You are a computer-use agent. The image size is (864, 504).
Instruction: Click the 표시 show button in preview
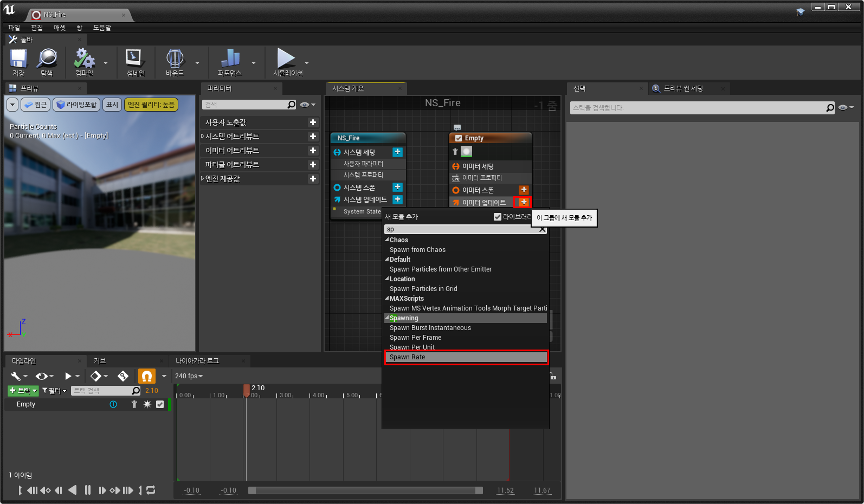[x=112, y=105]
